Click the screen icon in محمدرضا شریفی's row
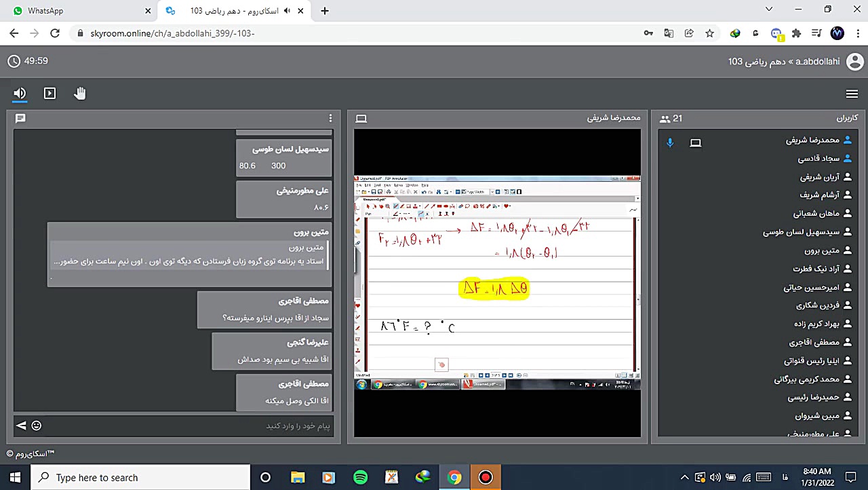This screenshot has width=868, height=490. click(x=696, y=143)
